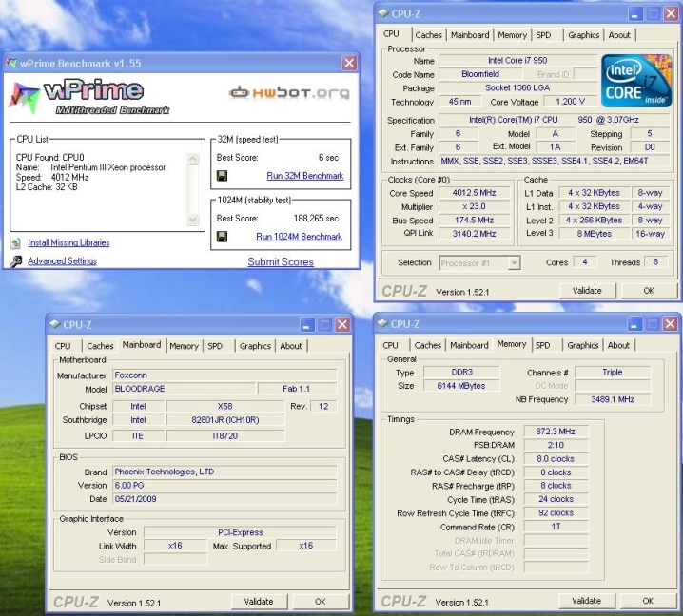Minimize the CPU-Z Mainboard window

tap(306, 325)
